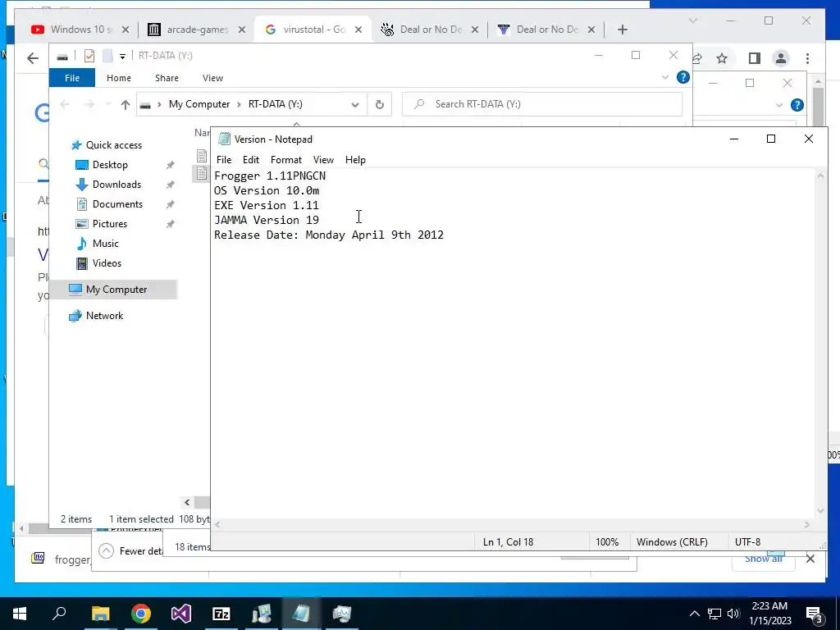
Task: Click the volume speaker tray icon
Action: [x=733, y=614]
